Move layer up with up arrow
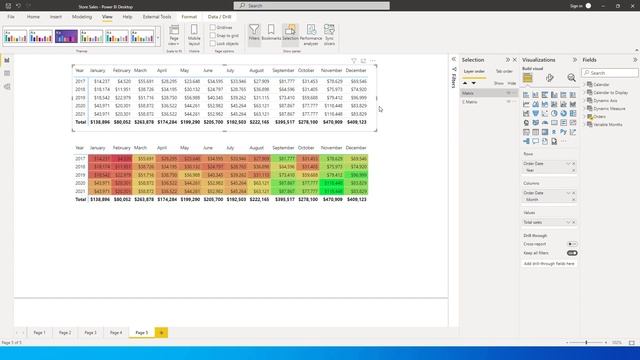Image resolution: width=640 pixels, height=360 pixels. pyautogui.click(x=465, y=83)
